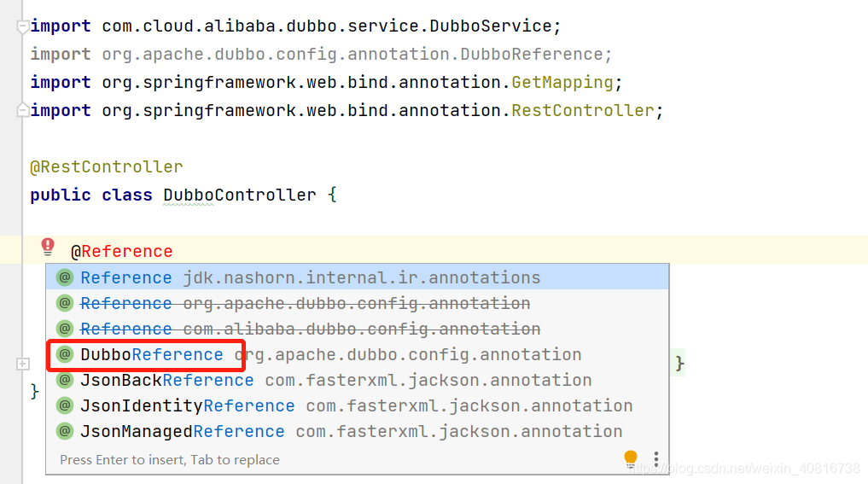This screenshot has width=868, height=484.
Task: Click the fold marker beside the RestController import
Action: (x=23, y=110)
